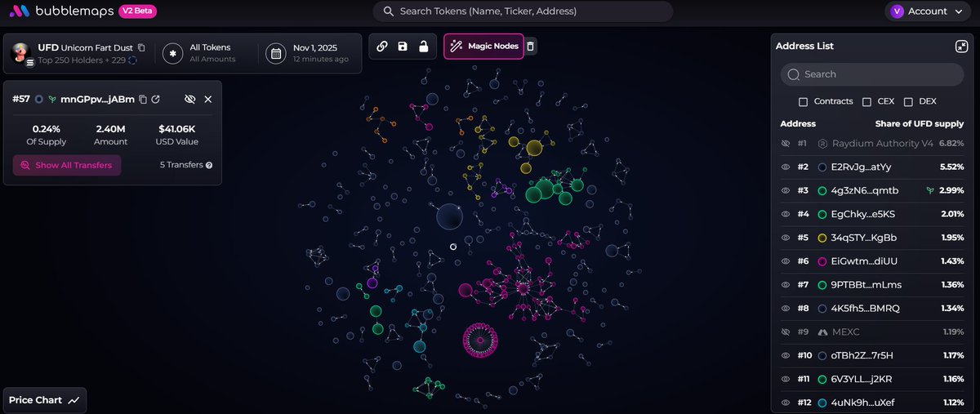Click the large dark blue bubble in the map
This screenshot has width=980, height=414.
[x=450, y=216]
